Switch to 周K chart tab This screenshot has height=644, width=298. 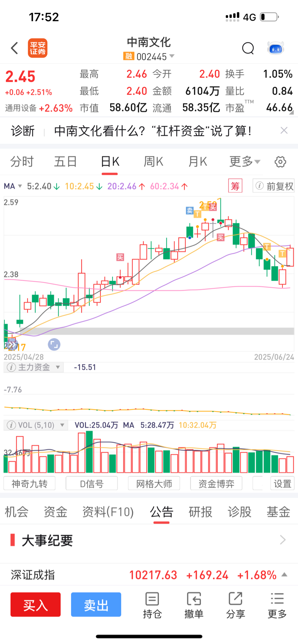click(x=154, y=162)
